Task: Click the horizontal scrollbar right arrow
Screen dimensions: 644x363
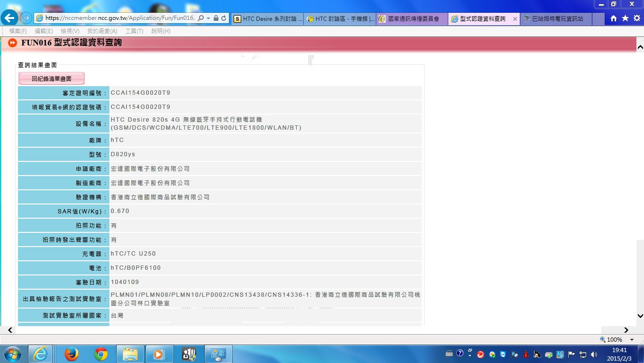Action: pos(626,330)
